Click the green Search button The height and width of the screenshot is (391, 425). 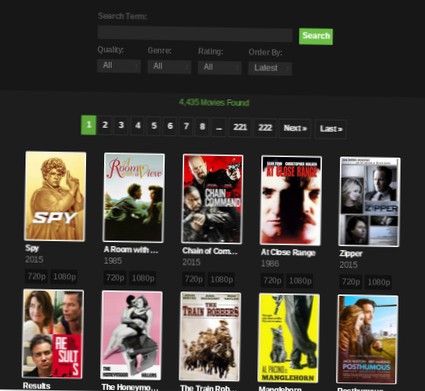(x=316, y=36)
